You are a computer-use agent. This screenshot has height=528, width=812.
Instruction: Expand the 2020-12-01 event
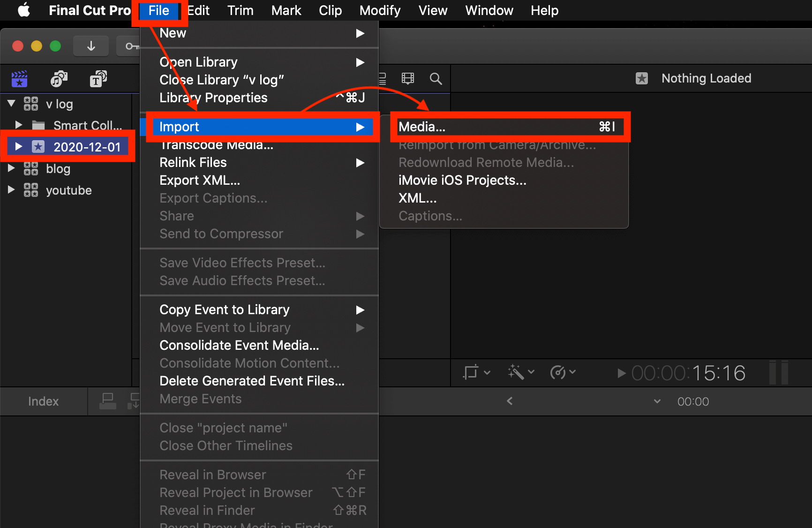pyautogui.click(x=19, y=146)
